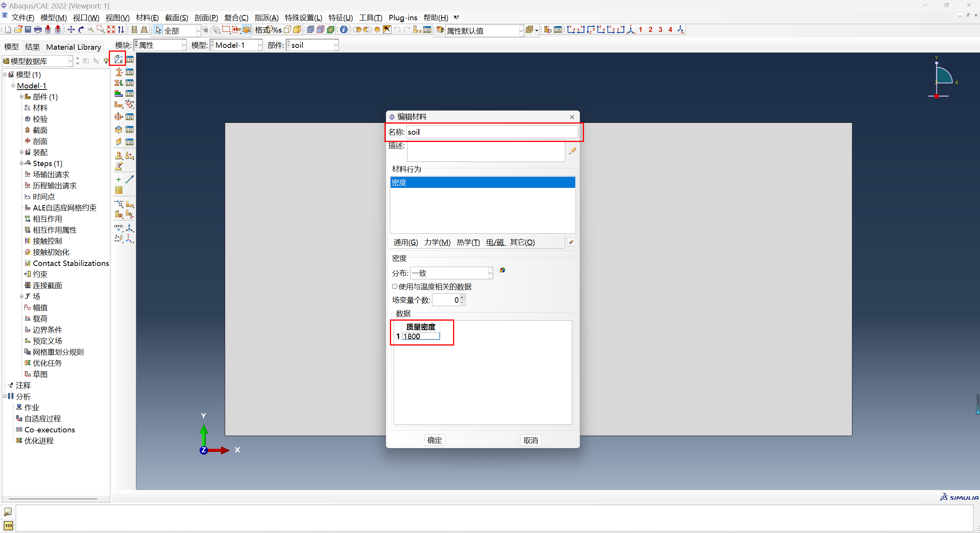This screenshot has height=533, width=980.
Task: Open the 其它(O) behavior menu
Action: click(x=522, y=242)
